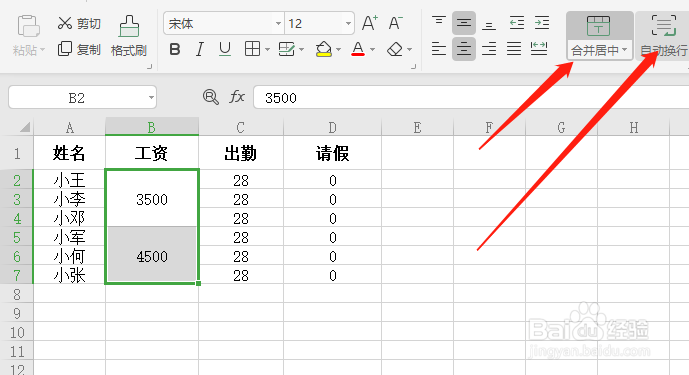Toggle underline formatting

click(x=225, y=49)
